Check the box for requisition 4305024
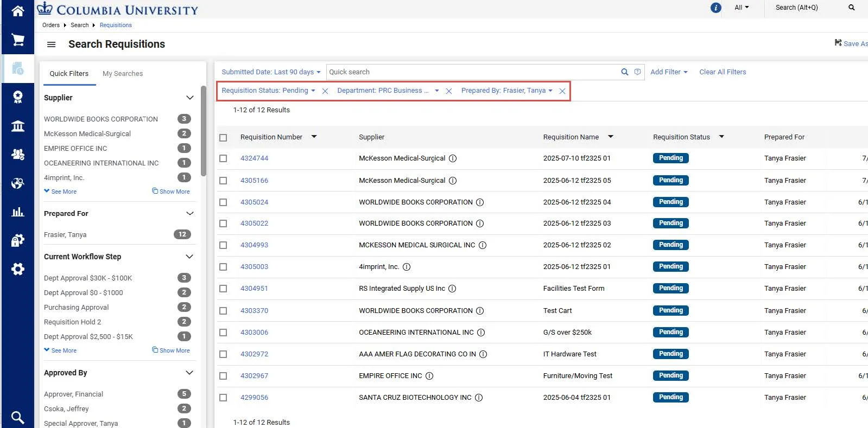The width and height of the screenshot is (868, 428). coord(223,202)
